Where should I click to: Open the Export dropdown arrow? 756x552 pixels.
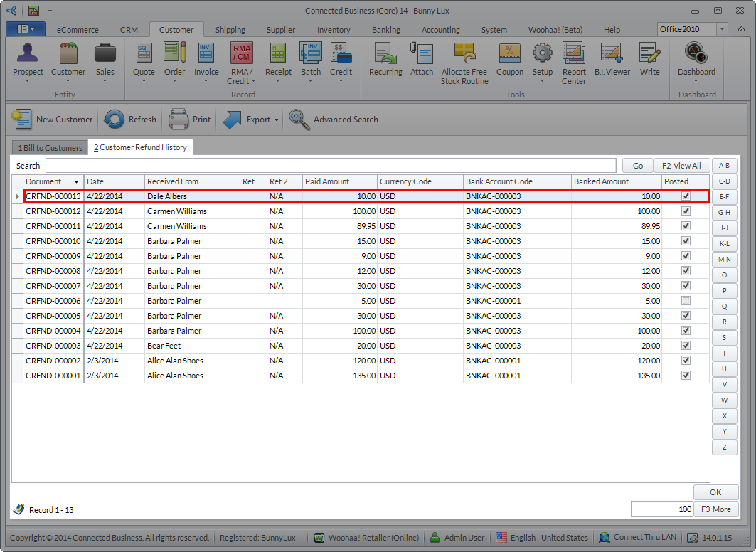coord(276,120)
